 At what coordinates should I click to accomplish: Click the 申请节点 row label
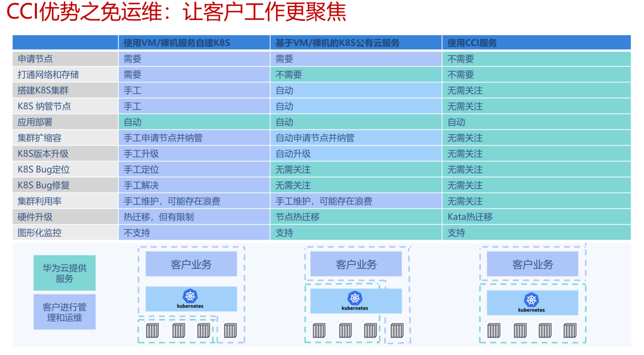pos(65,59)
